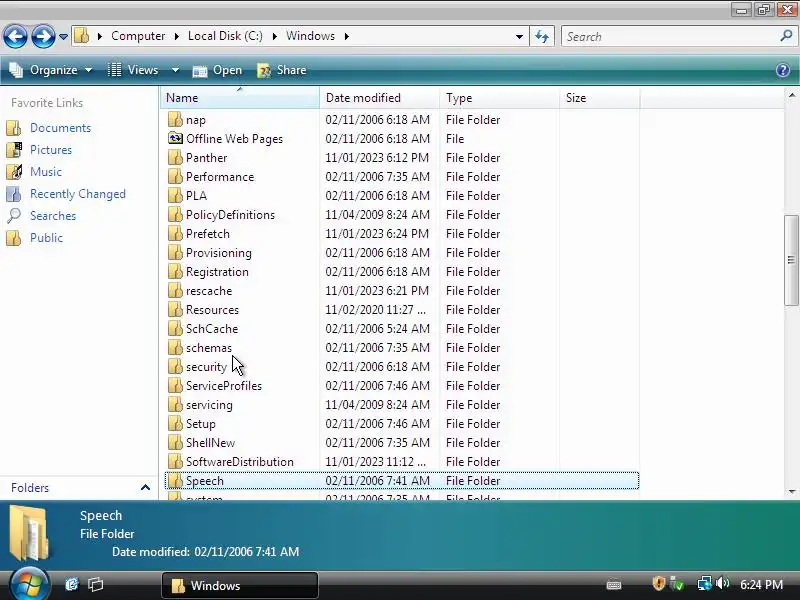Open recent pages dropdown beside Forward button
The width and height of the screenshot is (800, 600).
pyautogui.click(x=63, y=37)
